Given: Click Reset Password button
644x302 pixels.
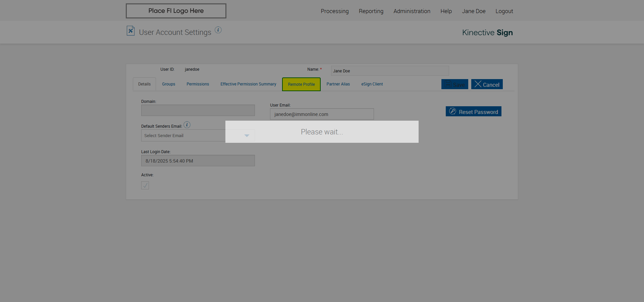Looking at the screenshot, I should point(474,111).
